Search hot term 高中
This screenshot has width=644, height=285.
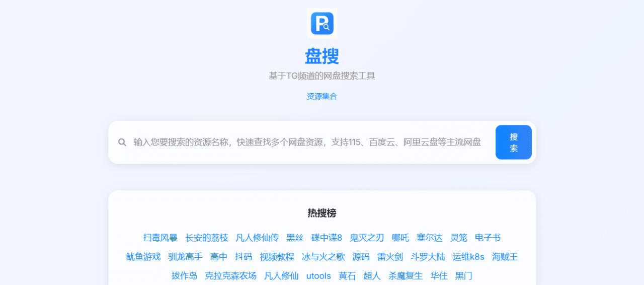219,257
